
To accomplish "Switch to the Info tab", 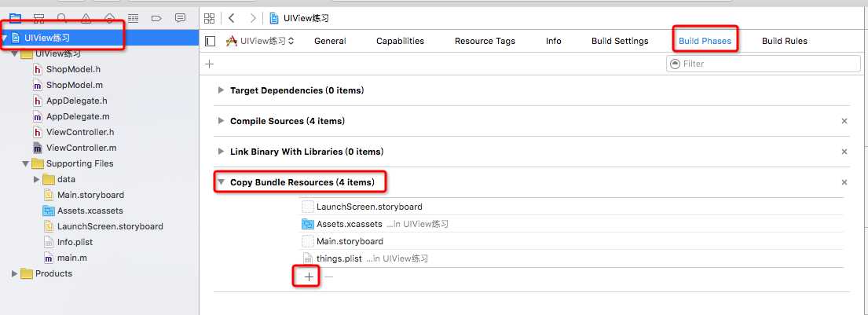I will click(554, 41).
